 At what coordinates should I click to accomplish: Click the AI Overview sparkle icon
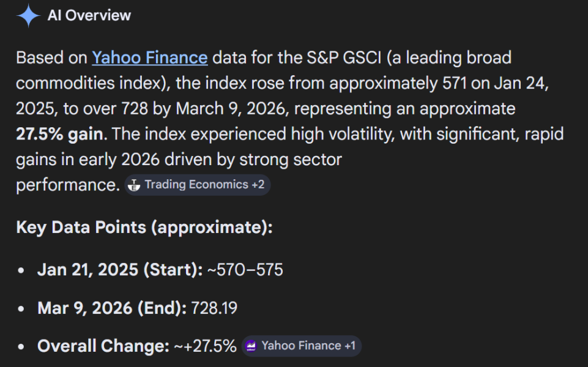29,16
